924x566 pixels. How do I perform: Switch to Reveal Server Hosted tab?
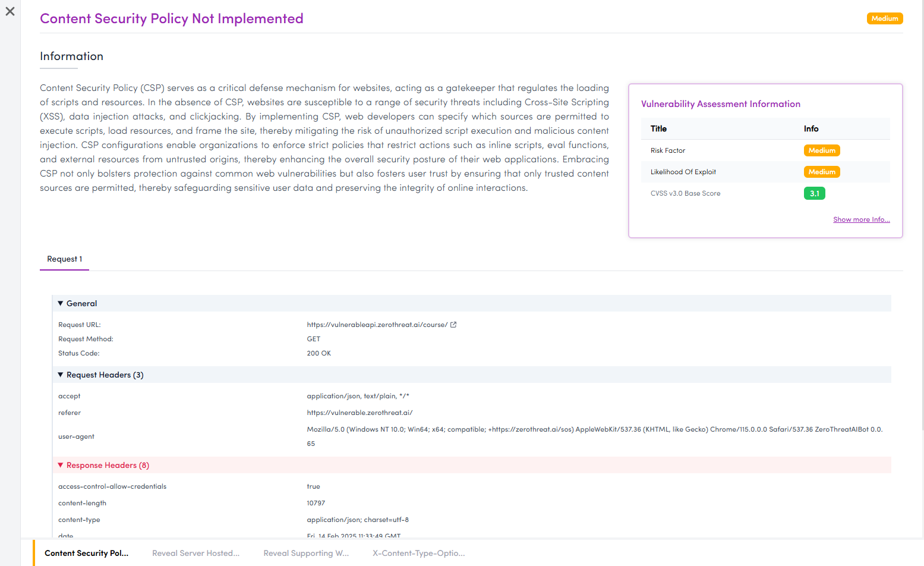196,553
